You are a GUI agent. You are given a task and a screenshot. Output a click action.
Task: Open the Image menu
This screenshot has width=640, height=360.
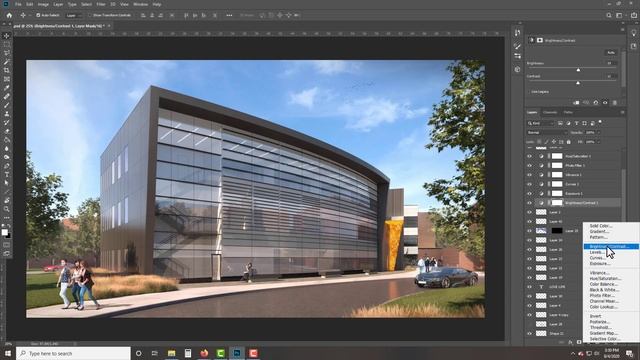[x=43, y=4]
